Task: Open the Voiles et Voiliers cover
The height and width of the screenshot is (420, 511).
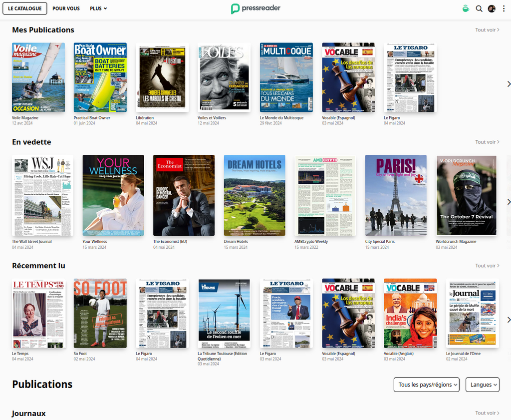Action: point(224,77)
